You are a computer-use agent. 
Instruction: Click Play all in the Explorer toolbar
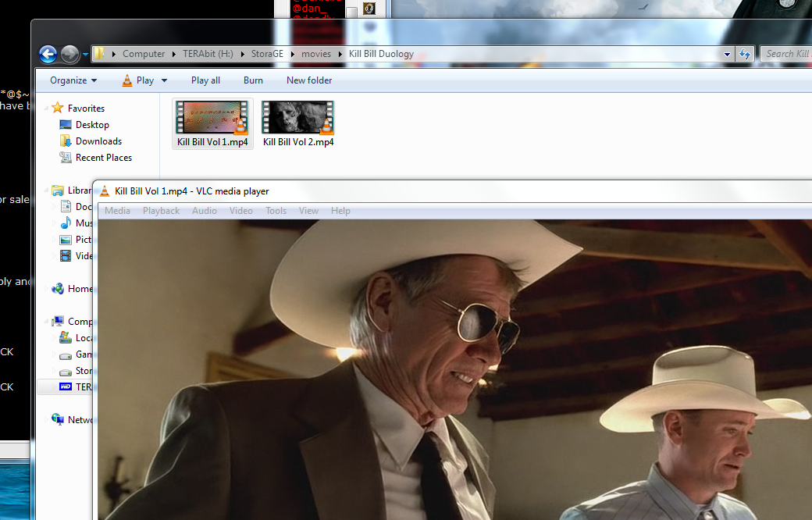[205, 80]
